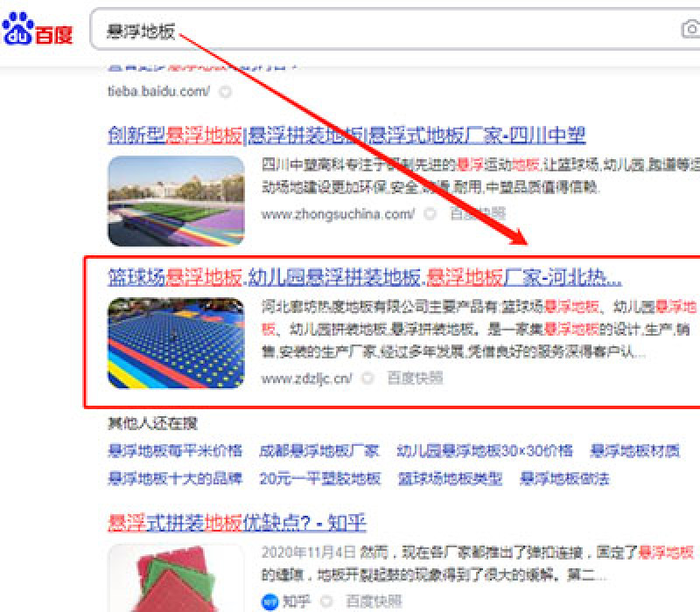
Task: Open 百度快照 next to www.zdzljc.cn
Action: pos(415,379)
